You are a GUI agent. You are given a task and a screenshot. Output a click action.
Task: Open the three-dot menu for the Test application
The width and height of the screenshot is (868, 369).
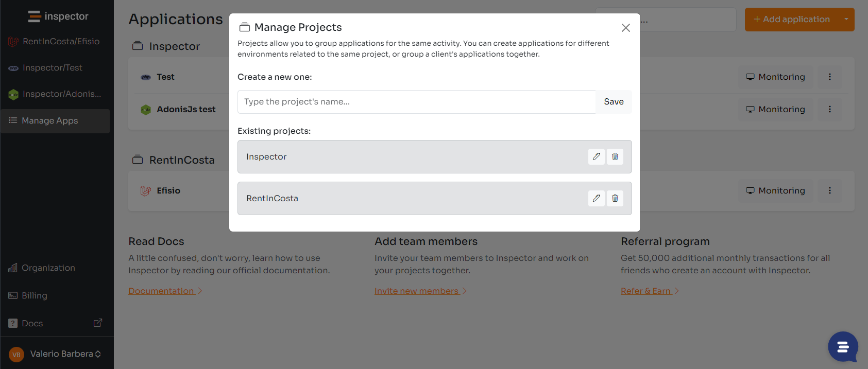click(829, 77)
